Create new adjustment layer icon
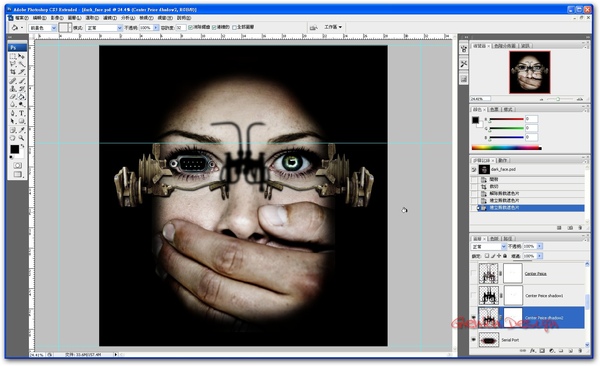This screenshot has height=366, width=600. click(551, 350)
